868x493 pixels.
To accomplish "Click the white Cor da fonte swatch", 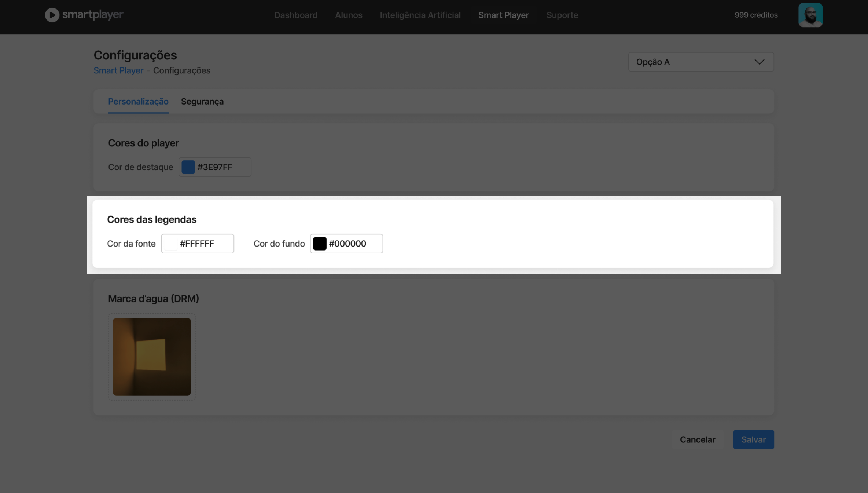I will tap(171, 244).
